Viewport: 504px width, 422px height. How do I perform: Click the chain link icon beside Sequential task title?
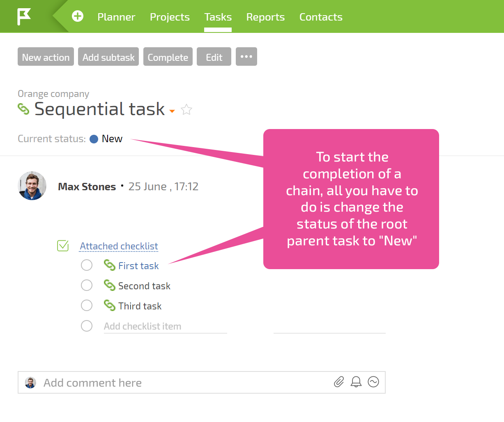point(24,109)
